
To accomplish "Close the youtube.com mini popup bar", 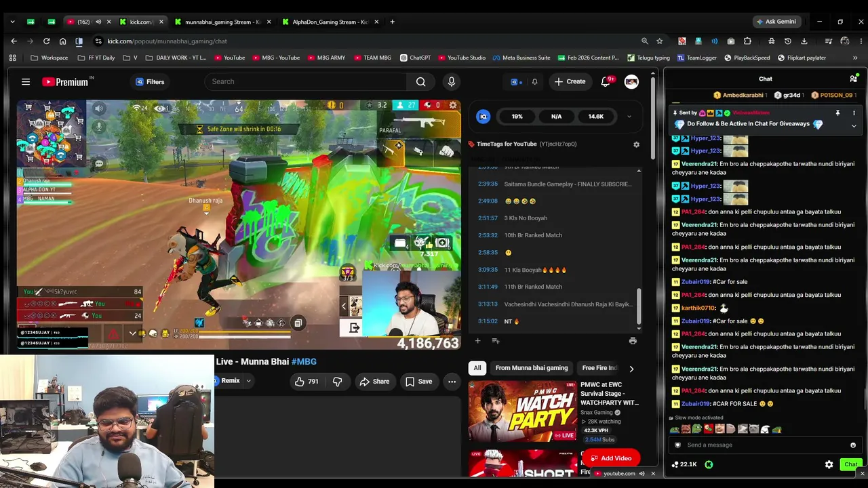I will tap(653, 474).
